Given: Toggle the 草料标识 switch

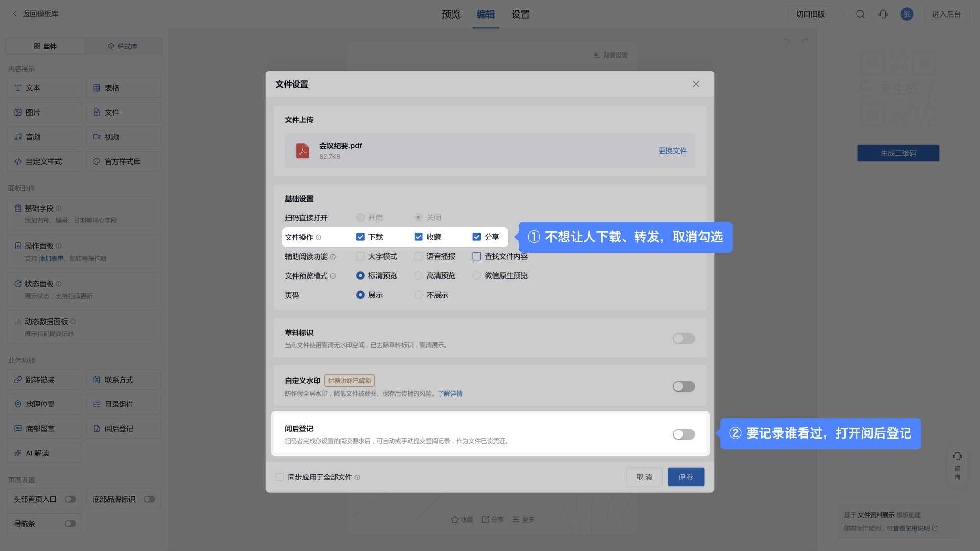Looking at the screenshot, I should pyautogui.click(x=684, y=338).
